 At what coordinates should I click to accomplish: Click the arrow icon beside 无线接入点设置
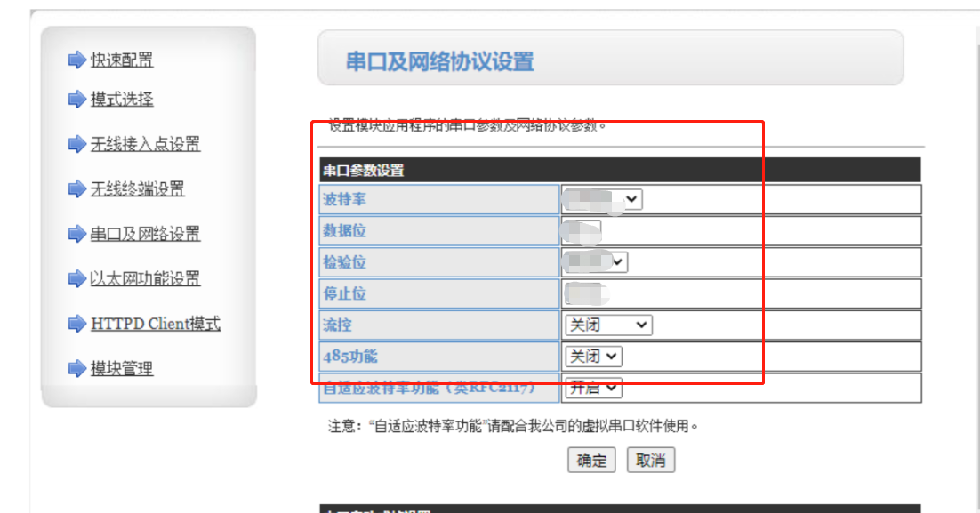pos(76,144)
